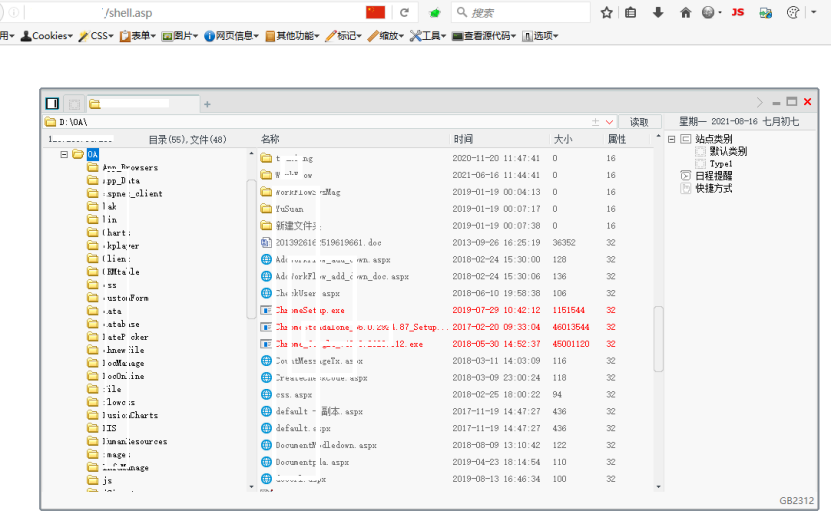Screen dimensions: 831x525
Task: Open the path history dropdown arrow
Action: [x=609, y=122]
